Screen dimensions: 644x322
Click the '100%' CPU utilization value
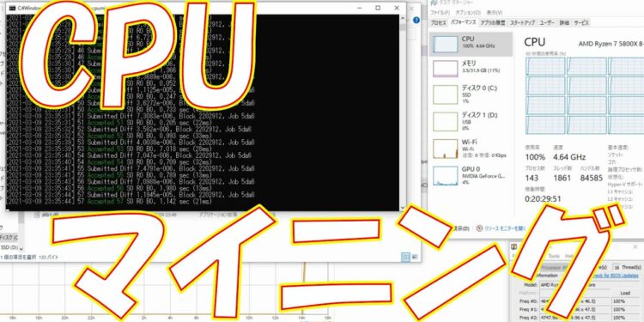535,157
